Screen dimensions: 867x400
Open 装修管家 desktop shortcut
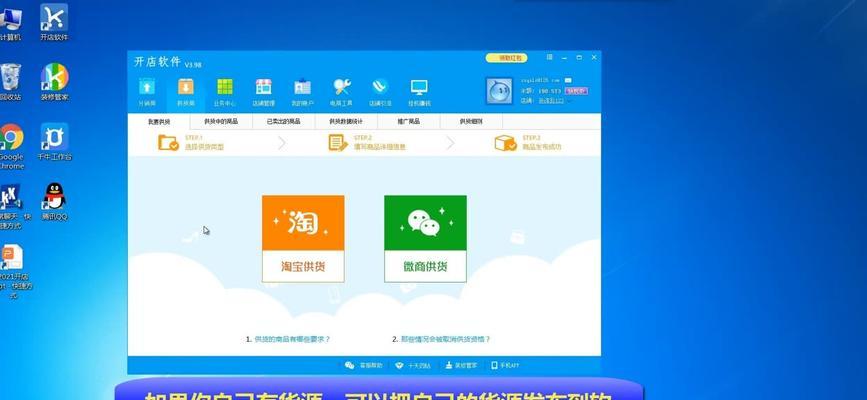(x=54, y=82)
